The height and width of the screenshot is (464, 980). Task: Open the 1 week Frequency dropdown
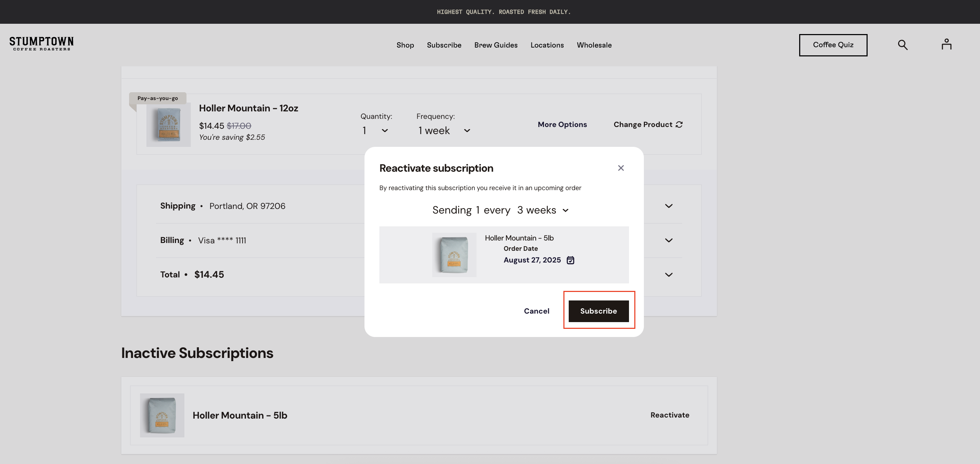pos(444,131)
